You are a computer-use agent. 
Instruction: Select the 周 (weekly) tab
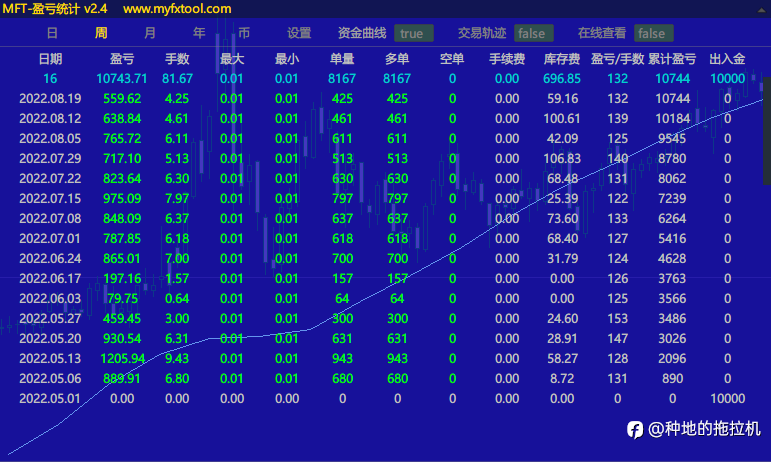101,33
